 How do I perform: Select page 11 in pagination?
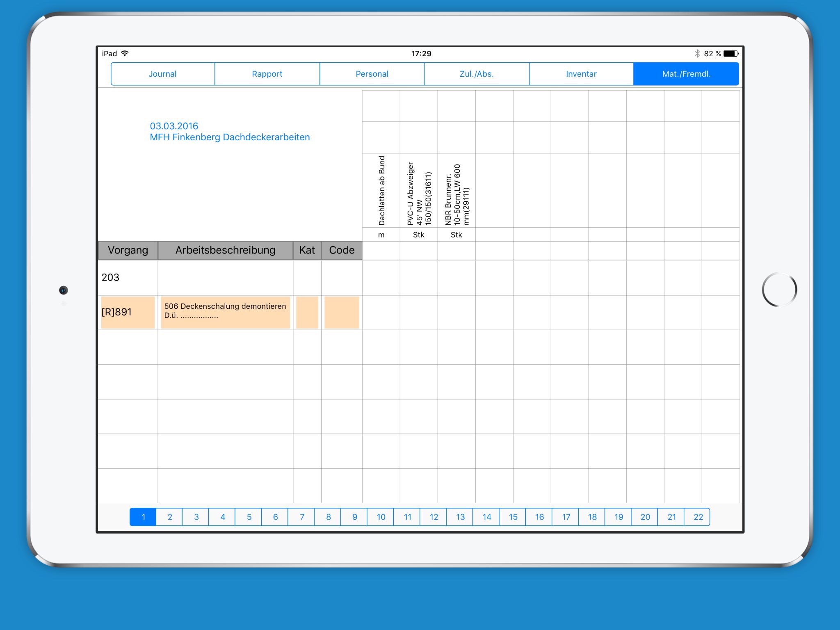click(x=407, y=517)
